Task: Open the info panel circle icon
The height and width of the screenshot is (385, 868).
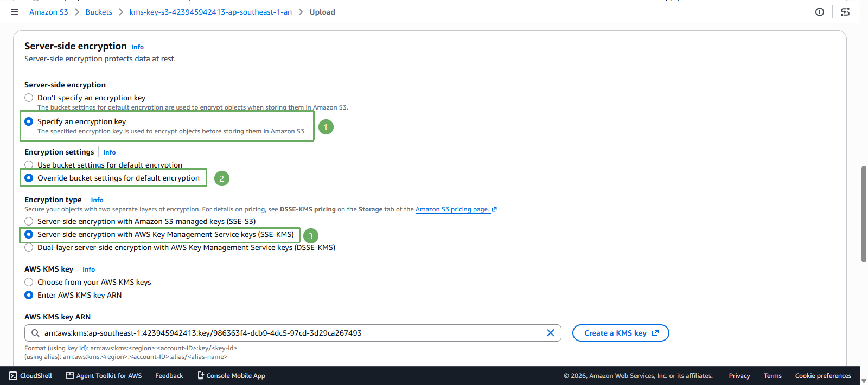Action: (820, 12)
